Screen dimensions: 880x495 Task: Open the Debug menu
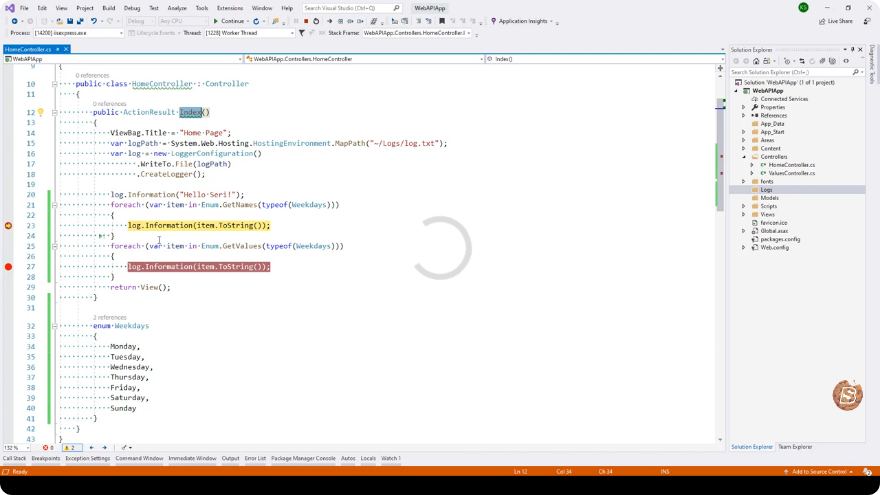coord(132,8)
